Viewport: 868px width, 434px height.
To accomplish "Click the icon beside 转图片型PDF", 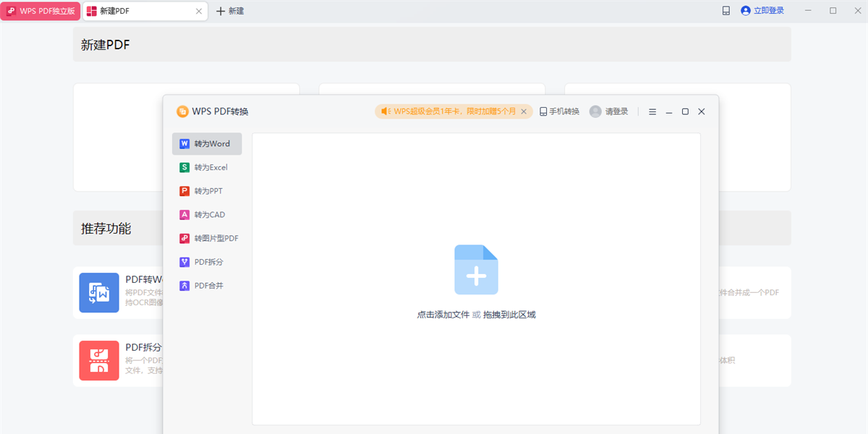I will 184,238.
